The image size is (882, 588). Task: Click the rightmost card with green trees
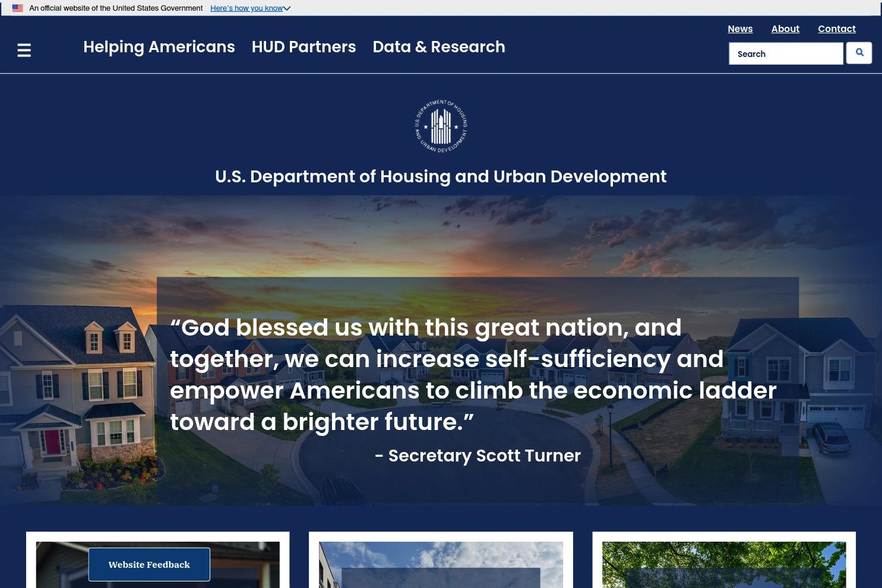[723, 565]
